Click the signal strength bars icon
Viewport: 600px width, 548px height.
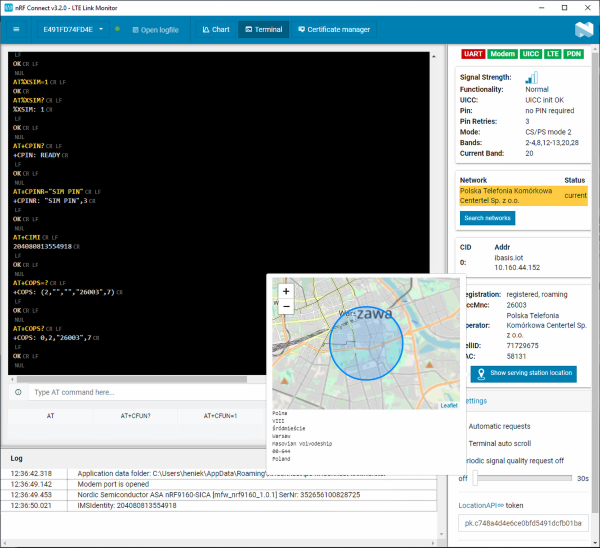coord(531,77)
